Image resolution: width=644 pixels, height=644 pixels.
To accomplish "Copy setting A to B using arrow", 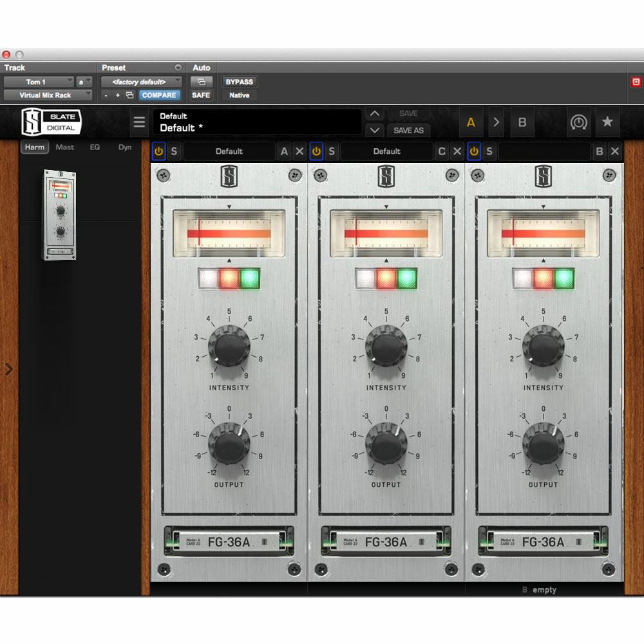I will pyautogui.click(x=497, y=122).
